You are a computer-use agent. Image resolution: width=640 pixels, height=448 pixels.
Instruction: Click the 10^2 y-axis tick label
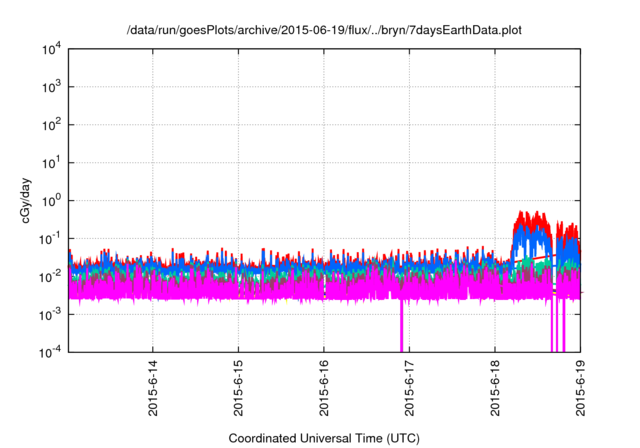[51, 125]
